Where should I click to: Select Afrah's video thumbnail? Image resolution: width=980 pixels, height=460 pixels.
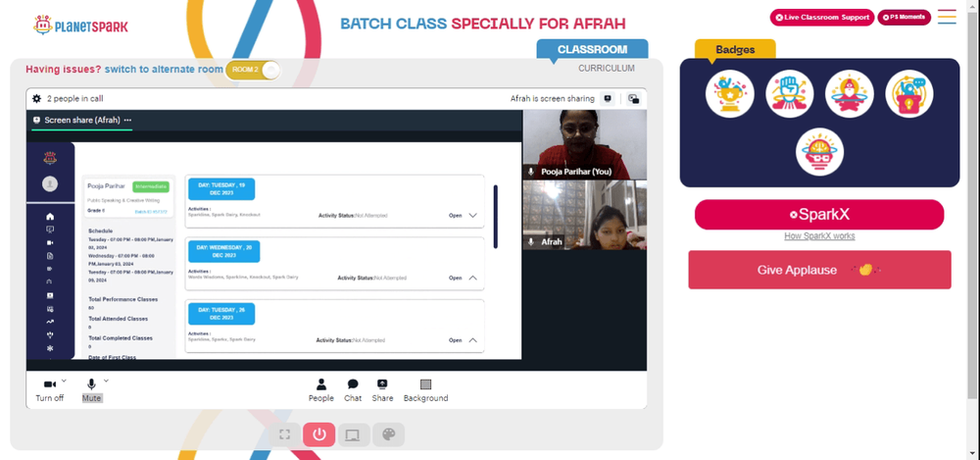pyautogui.click(x=584, y=216)
